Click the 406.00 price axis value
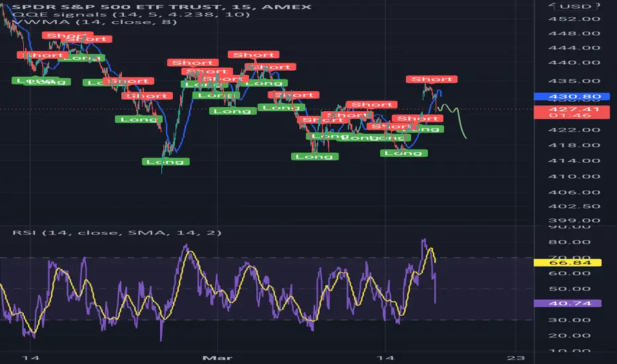This screenshot has width=617, height=364. tap(574, 193)
